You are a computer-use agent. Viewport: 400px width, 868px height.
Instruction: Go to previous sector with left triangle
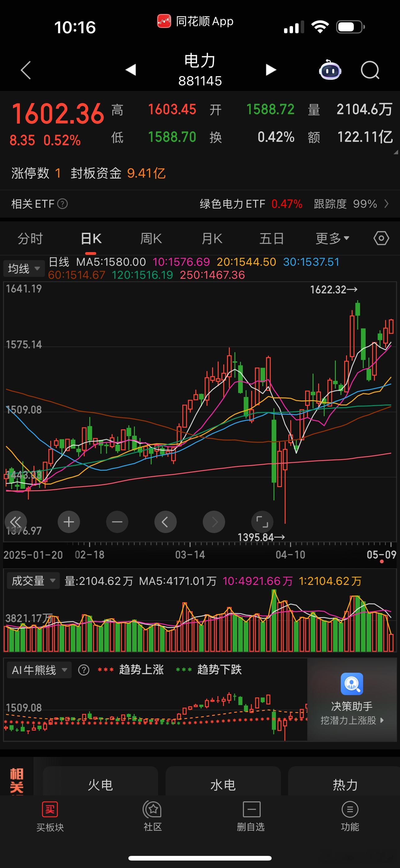pyautogui.click(x=131, y=70)
